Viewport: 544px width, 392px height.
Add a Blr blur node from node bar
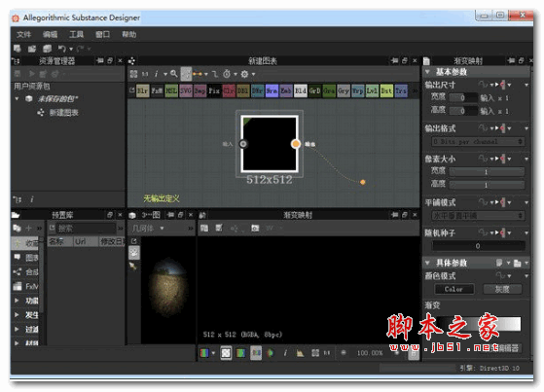coord(143,90)
